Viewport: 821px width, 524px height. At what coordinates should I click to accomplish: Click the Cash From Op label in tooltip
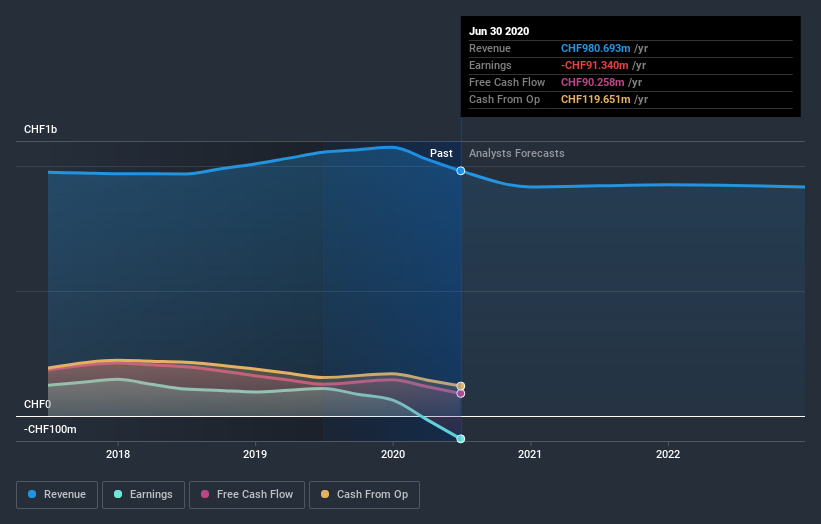[504, 99]
